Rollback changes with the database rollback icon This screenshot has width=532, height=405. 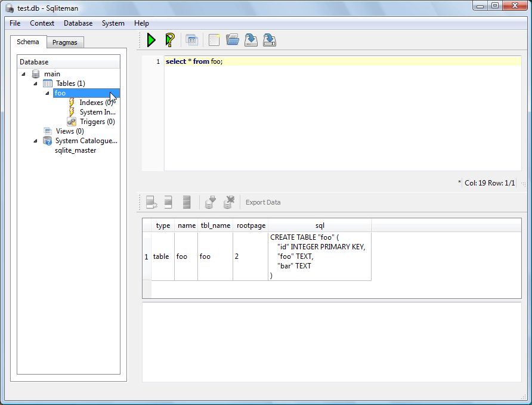228,202
